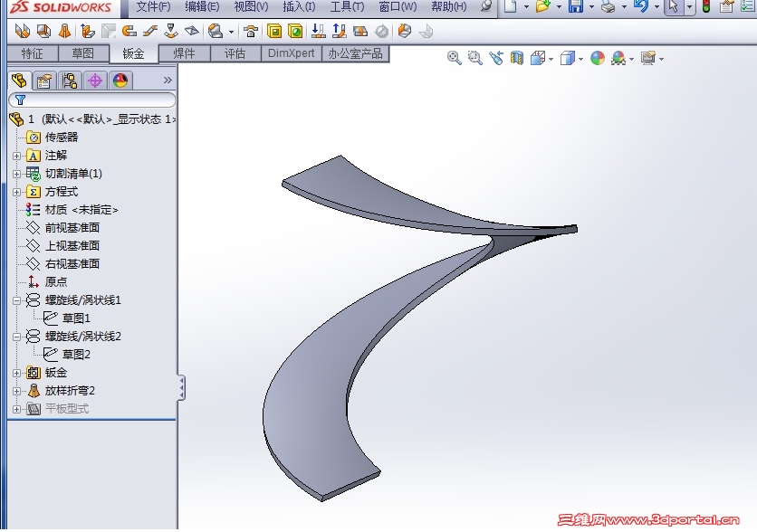Switch to the 草图 tab
The image size is (757, 532).
[x=83, y=53]
